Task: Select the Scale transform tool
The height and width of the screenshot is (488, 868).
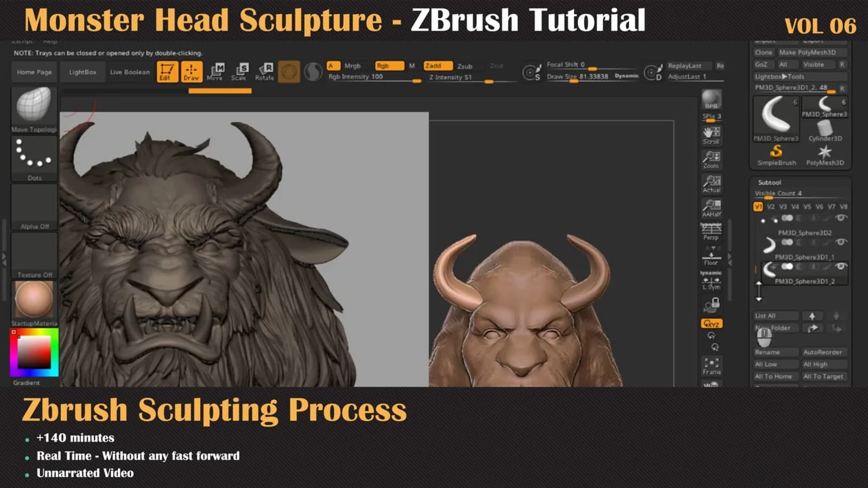Action: pos(239,72)
